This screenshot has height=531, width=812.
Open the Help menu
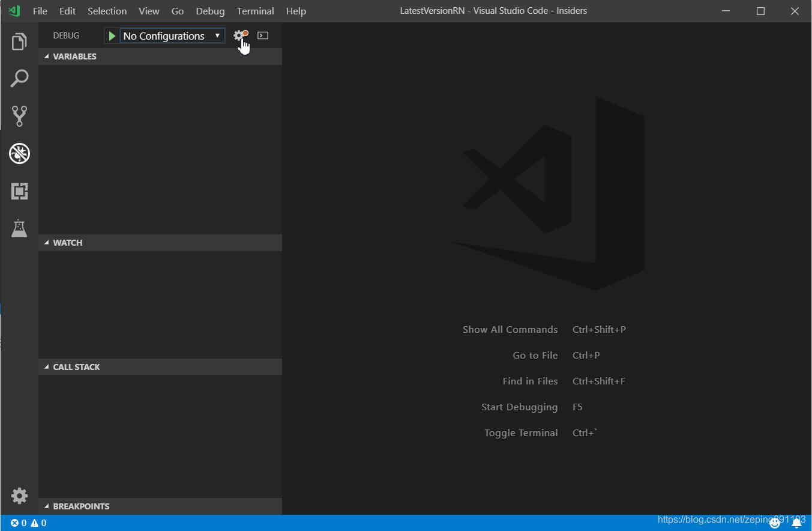(x=296, y=11)
